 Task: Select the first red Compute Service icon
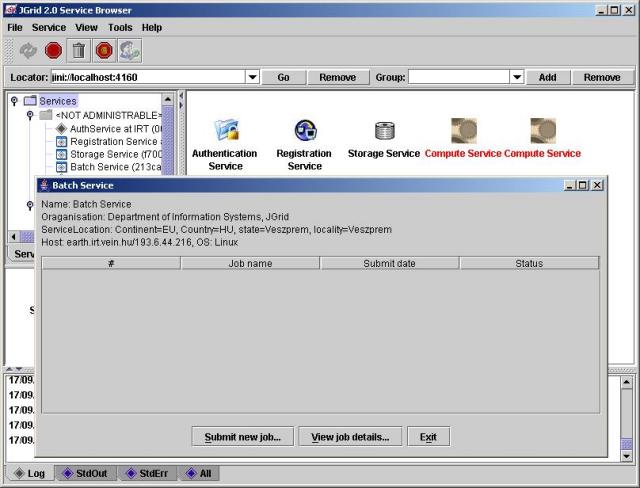(x=463, y=131)
